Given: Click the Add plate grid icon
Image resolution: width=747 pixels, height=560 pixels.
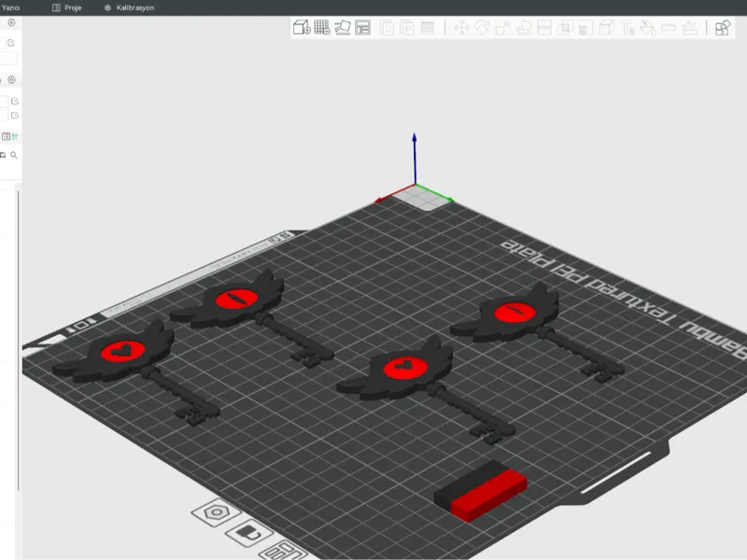Looking at the screenshot, I should (322, 28).
